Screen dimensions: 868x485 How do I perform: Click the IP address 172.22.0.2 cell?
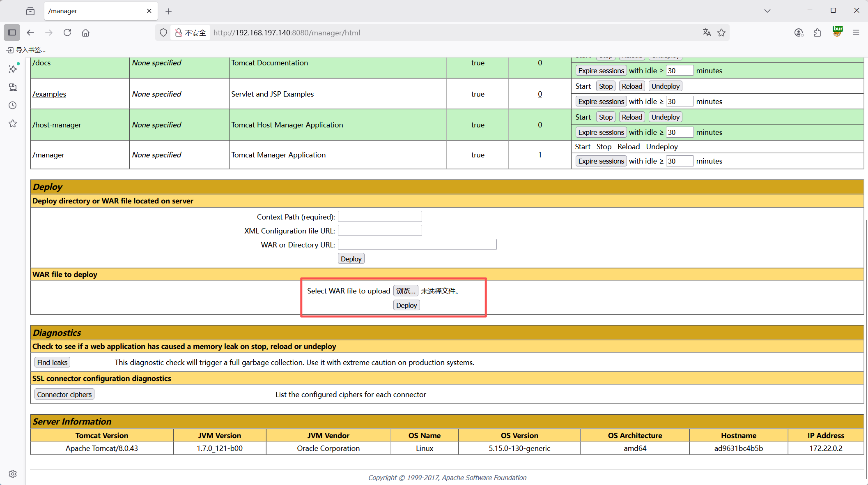pyautogui.click(x=826, y=448)
